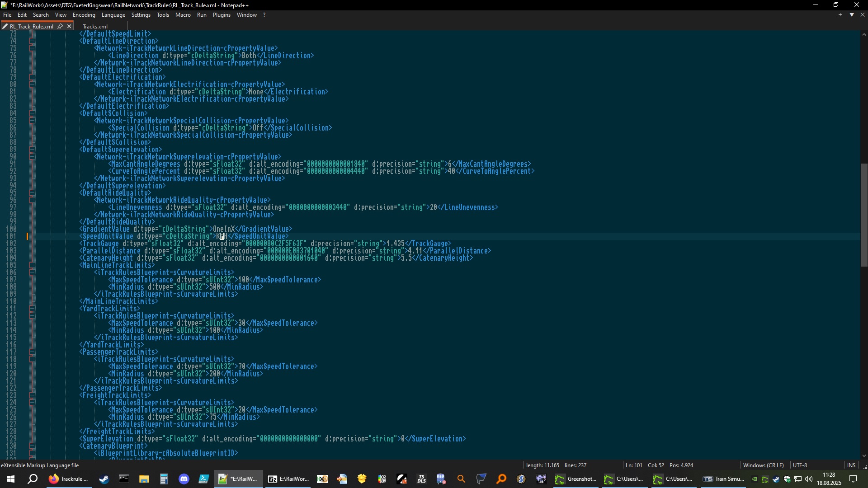This screenshot has height=488, width=868.
Task: Collapse the DefaultSuperelevation fold at line 89
Action: click(33, 150)
